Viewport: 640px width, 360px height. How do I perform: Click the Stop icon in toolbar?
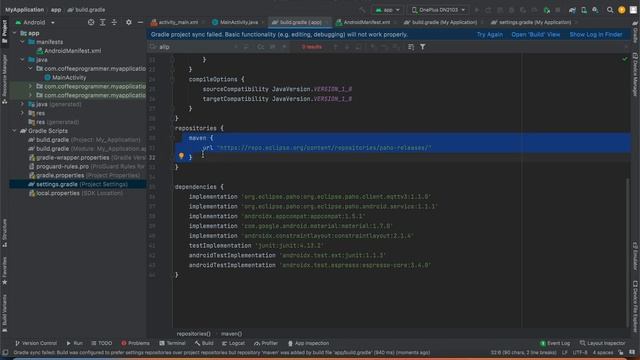tap(558, 10)
